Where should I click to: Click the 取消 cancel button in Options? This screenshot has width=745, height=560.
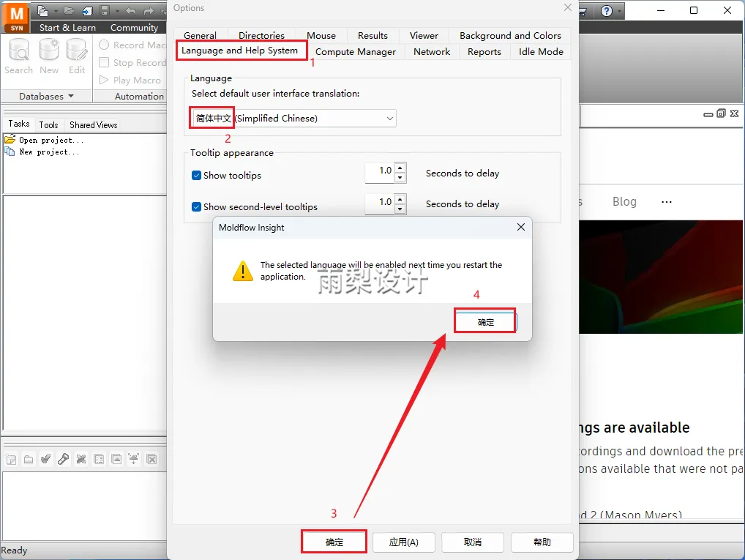click(473, 542)
